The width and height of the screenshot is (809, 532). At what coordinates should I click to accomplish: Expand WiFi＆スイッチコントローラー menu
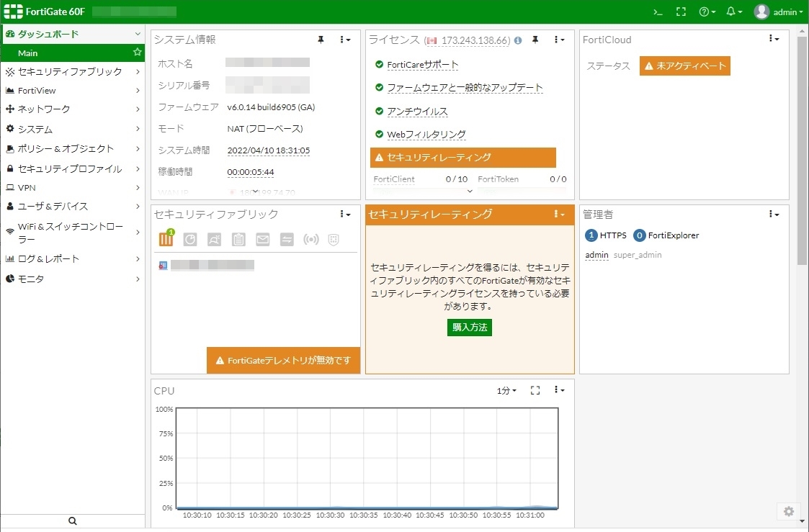pyautogui.click(x=72, y=233)
